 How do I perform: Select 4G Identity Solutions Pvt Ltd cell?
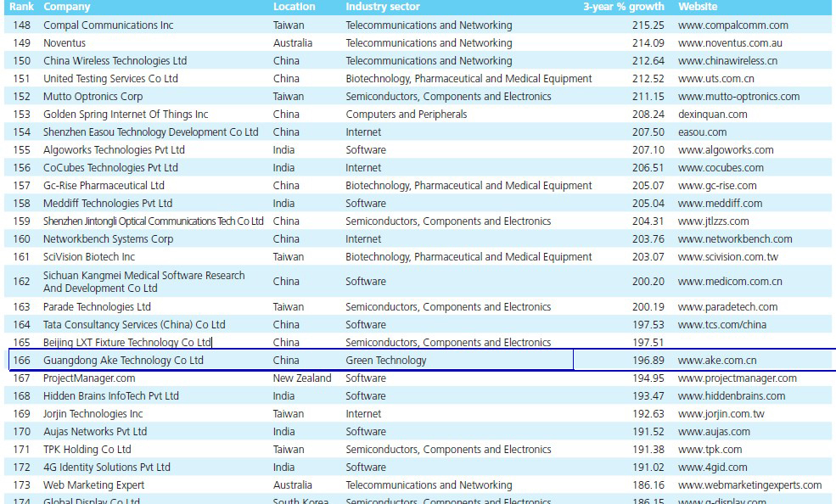(107, 468)
